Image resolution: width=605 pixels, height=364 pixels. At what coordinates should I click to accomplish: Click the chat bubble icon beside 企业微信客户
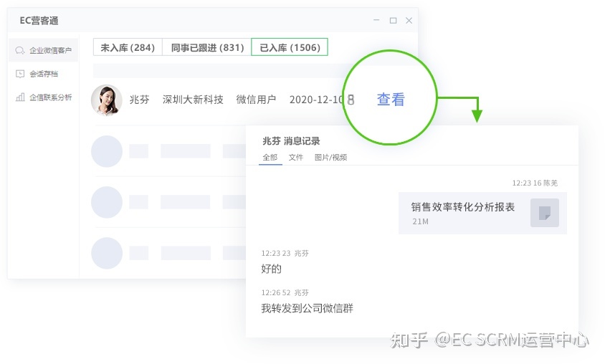click(19, 50)
